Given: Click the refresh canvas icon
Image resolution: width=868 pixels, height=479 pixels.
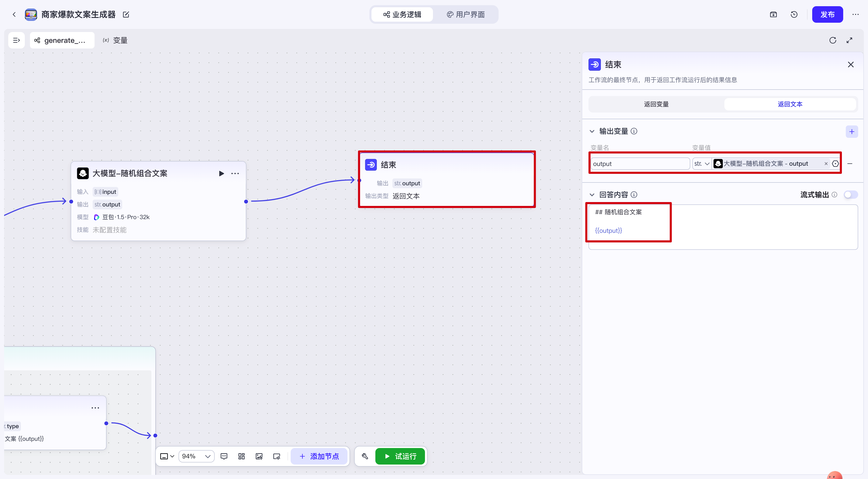Looking at the screenshot, I should tap(833, 41).
